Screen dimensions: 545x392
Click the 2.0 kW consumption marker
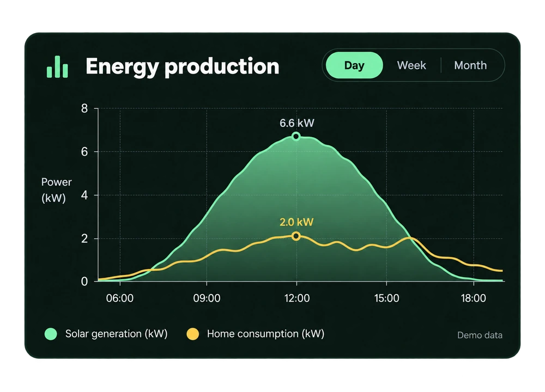296,236
